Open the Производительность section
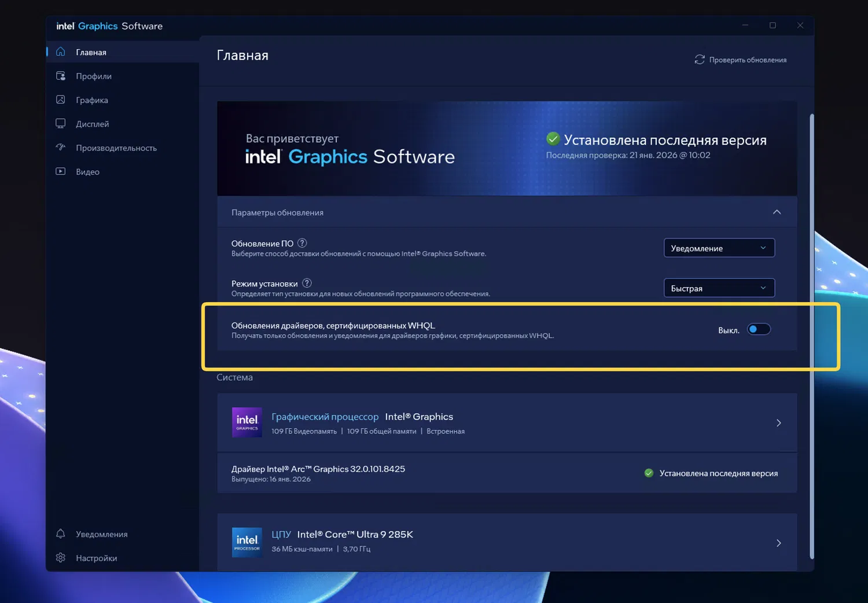 click(x=123, y=148)
